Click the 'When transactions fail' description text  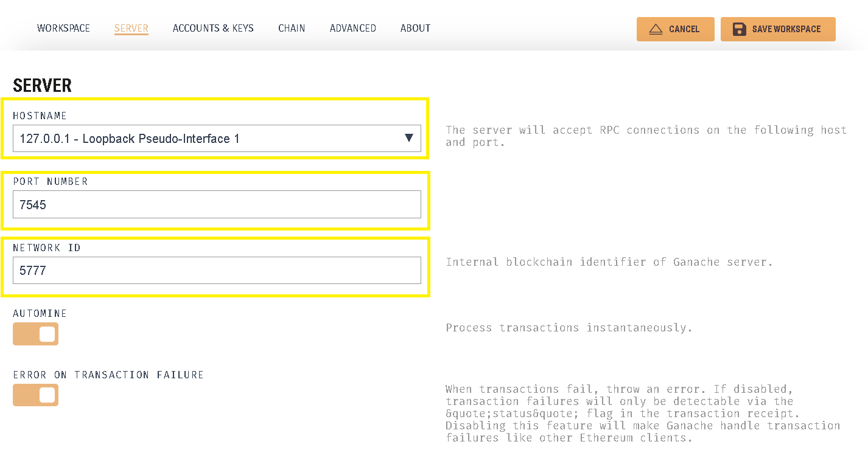[643, 413]
